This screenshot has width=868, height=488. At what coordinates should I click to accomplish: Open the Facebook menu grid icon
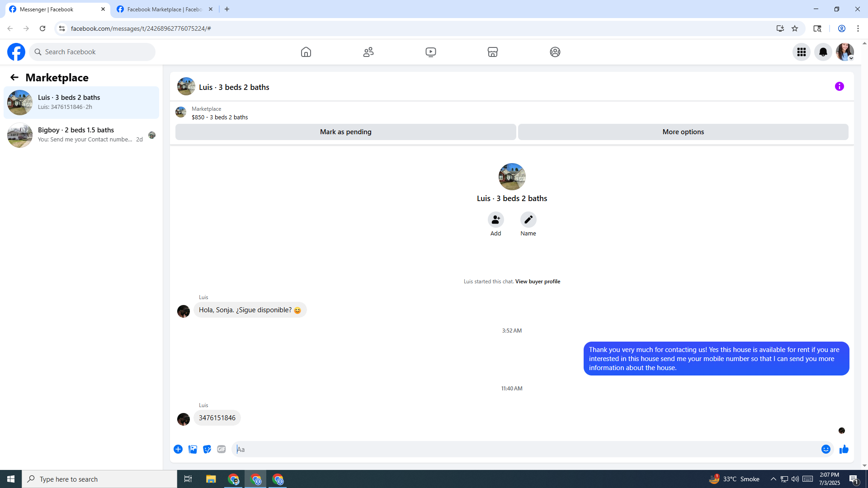pyautogui.click(x=802, y=52)
